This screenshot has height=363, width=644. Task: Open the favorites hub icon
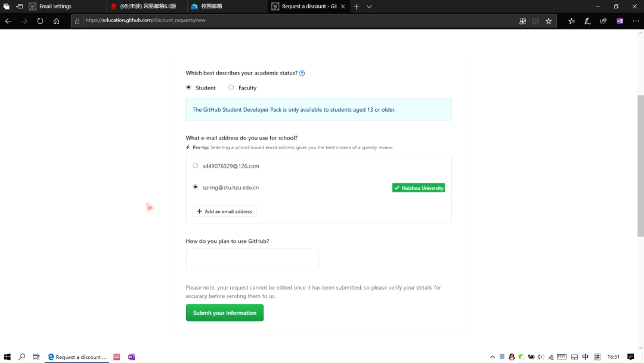572,21
